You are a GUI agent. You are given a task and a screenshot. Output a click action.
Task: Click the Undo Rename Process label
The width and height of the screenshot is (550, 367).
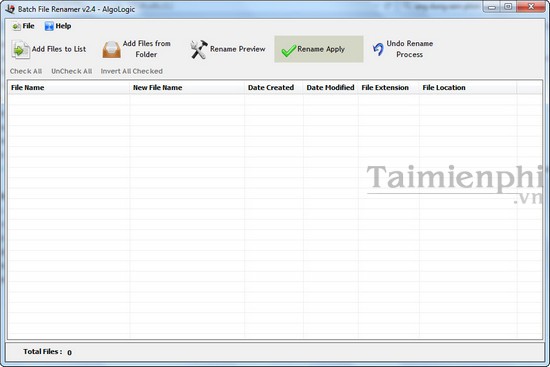(410, 49)
